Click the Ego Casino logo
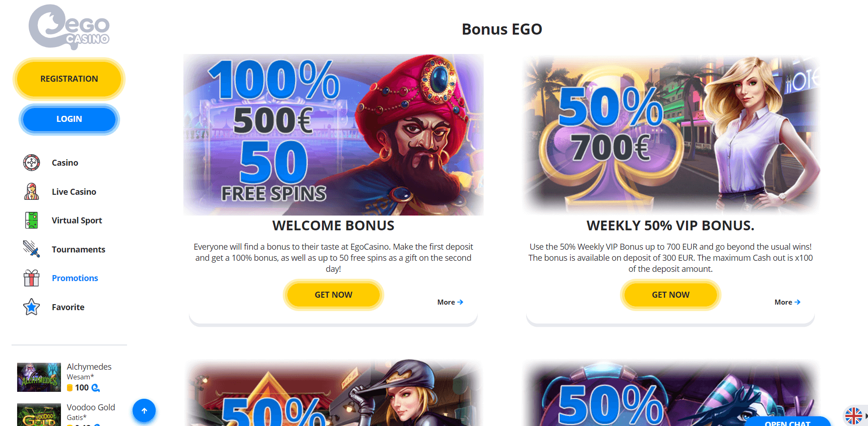Image resolution: width=868 pixels, height=426 pixels. click(x=69, y=27)
